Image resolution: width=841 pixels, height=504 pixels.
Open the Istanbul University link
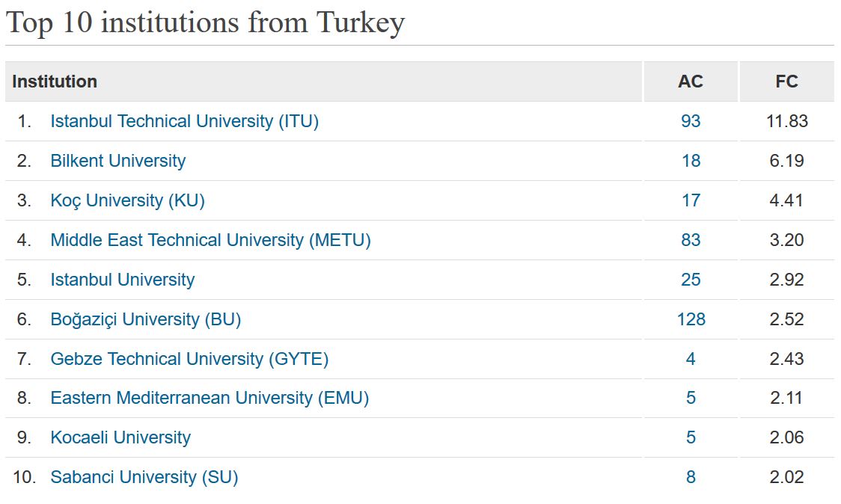[123, 280]
